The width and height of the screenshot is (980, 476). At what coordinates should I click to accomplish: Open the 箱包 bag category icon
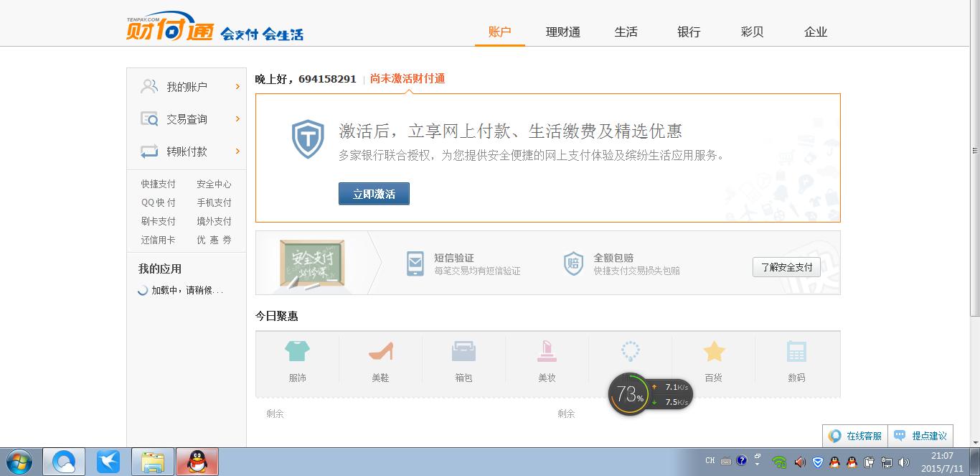point(463,351)
